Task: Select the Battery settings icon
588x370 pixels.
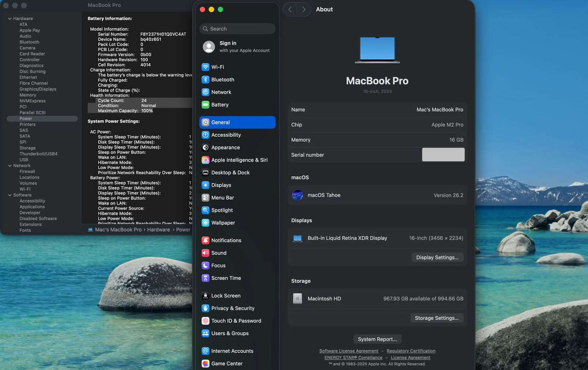Action: tap(206, 105)
